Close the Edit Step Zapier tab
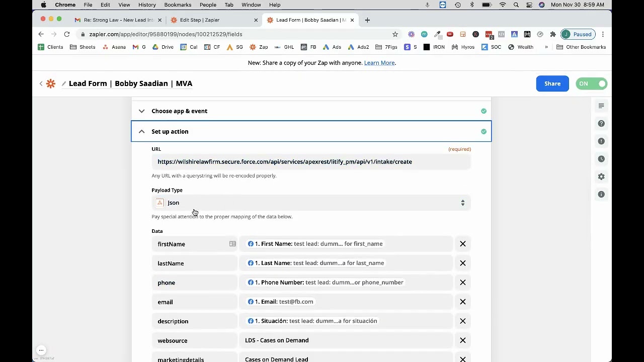The height and width of the screenshot is (362, 644). (x=256, y=20)
